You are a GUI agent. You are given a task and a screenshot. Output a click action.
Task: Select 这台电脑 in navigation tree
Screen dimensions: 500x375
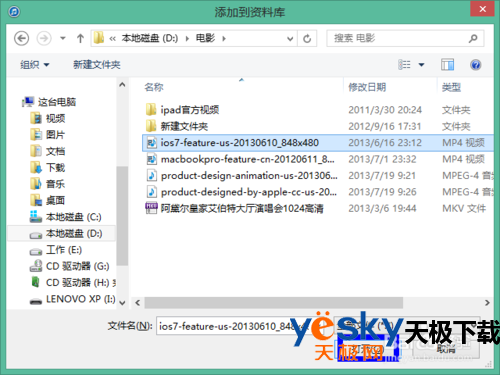[x=49, y=102]
